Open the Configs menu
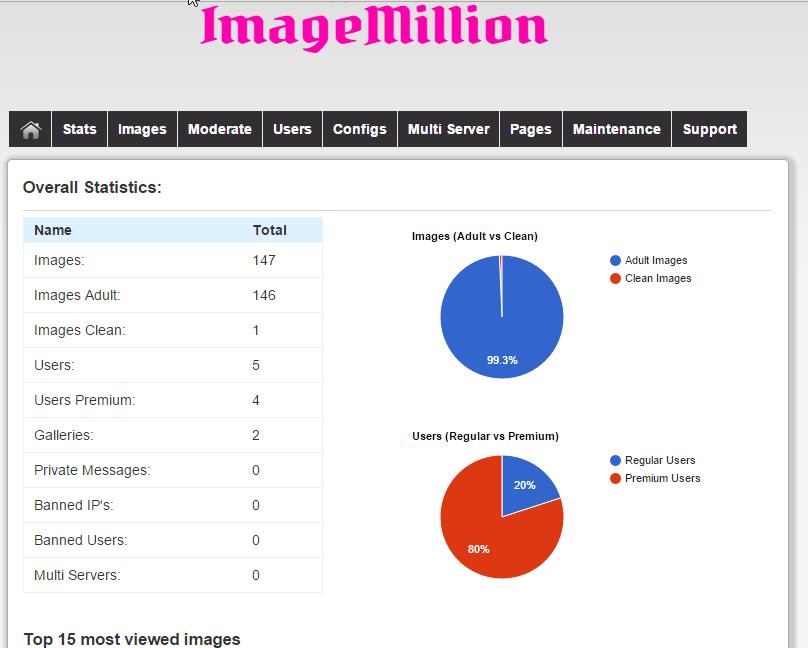 point(360,129)
